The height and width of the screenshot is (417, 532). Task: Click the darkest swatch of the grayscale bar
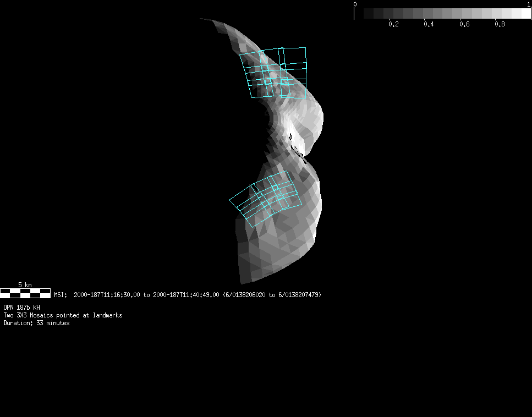coord(369,13)
